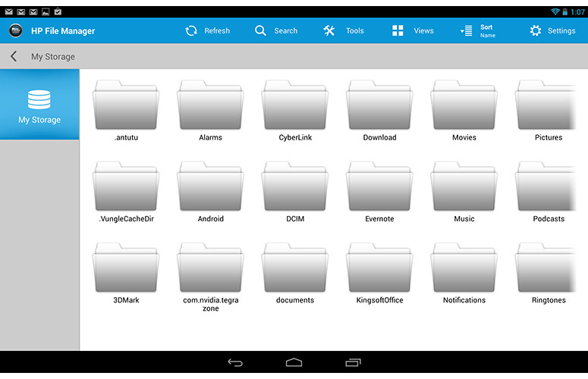Click the Views label in toolbar
The width and height of the screenshot is (588, 379).
(x=424, y=31)
